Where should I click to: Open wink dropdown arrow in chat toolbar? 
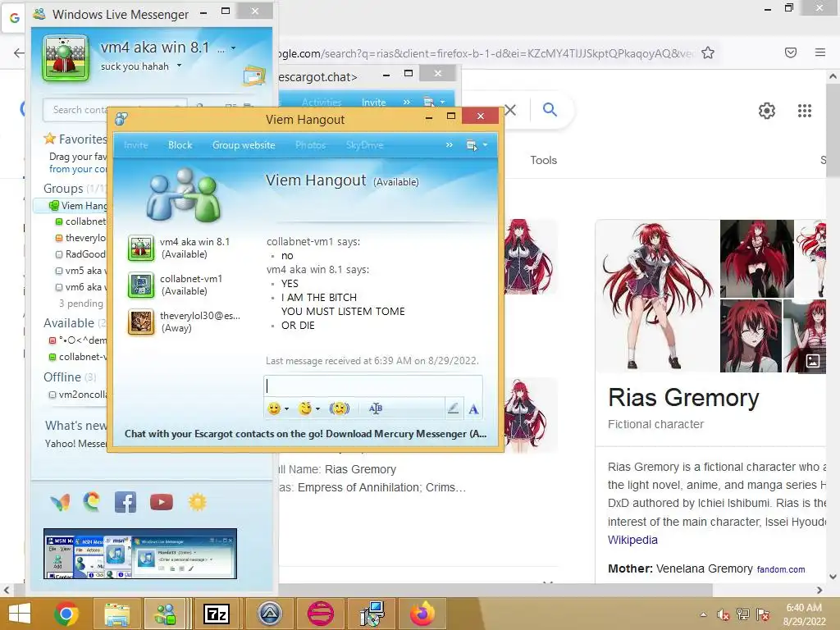[317, 409]
